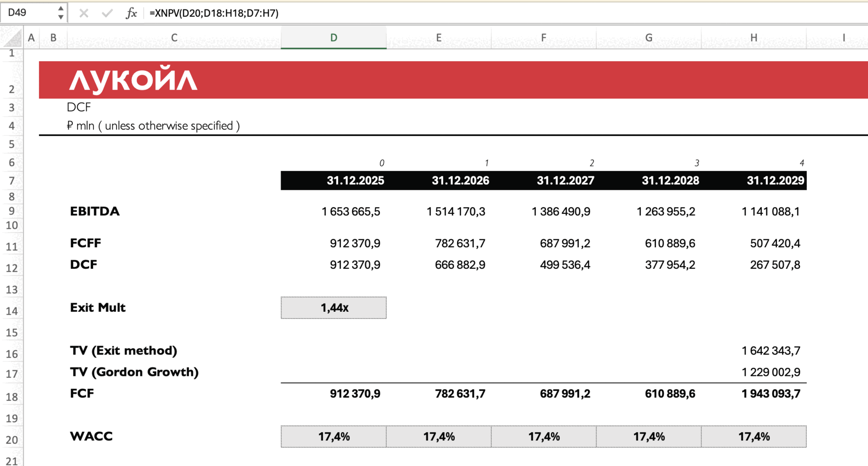Image resolution: width=868 pixels, height=466 pixels.
Task: Select column F header
Action: click(x=544, y=38)
